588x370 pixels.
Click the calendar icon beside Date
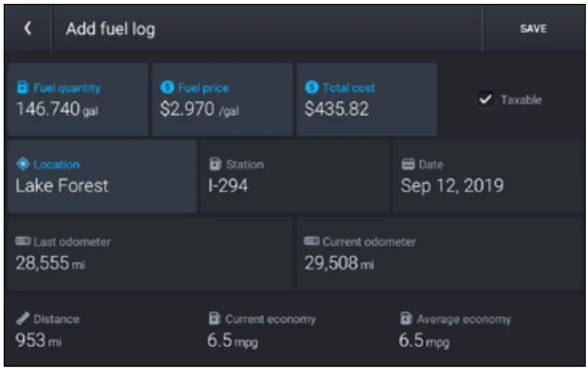tap(407, 165)
